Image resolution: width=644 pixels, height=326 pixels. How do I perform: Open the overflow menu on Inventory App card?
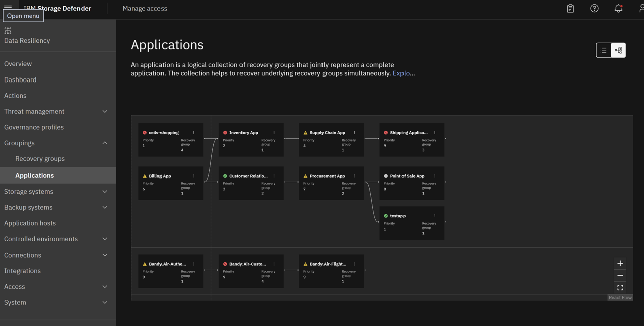click(274, 133)
